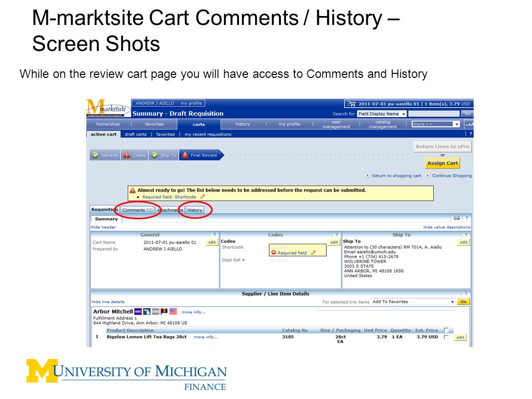The width and height of the screenshot is (532, 399).
Task: Select the Summary sub-tab
Action: [x=106, y=219]
